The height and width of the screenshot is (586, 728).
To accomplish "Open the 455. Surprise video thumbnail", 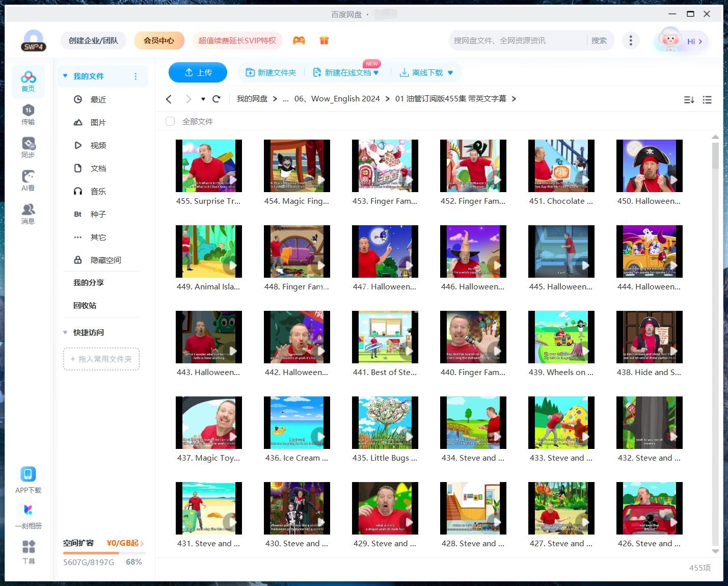I will coord(208,166).
